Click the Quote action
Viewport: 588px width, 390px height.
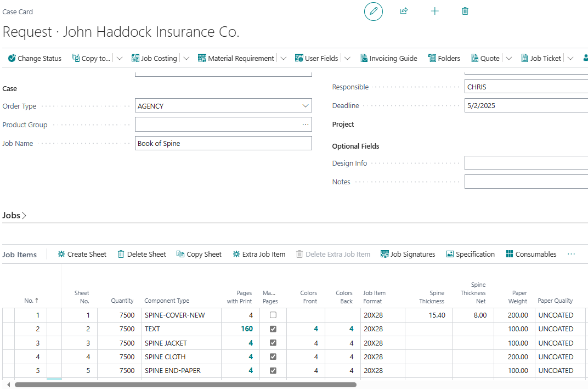coord(485,58)
